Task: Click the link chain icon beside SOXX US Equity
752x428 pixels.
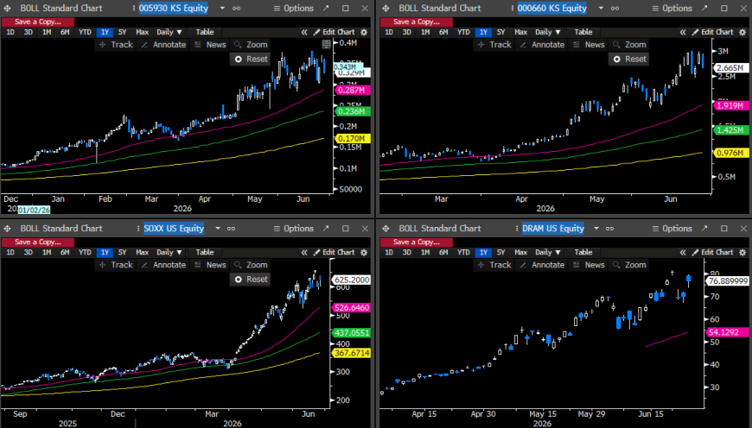Action: click(231, 228)
